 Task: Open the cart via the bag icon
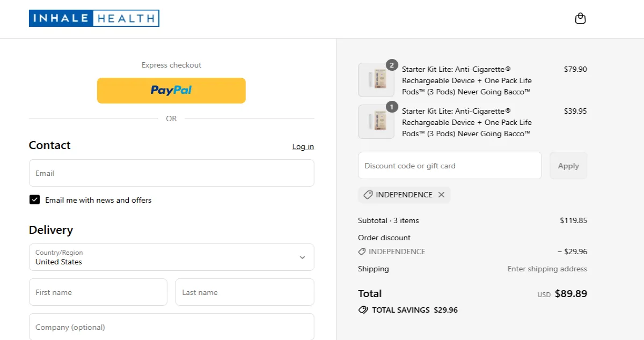[x=580, y=18]
